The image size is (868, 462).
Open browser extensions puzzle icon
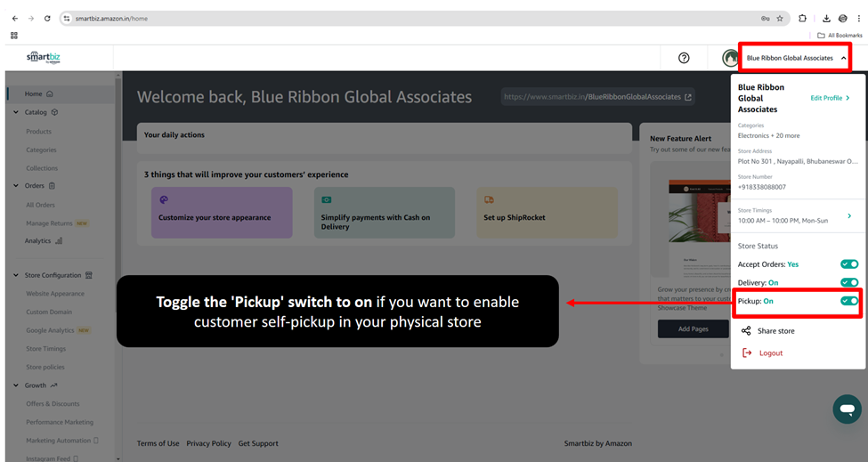pos(802,19)
